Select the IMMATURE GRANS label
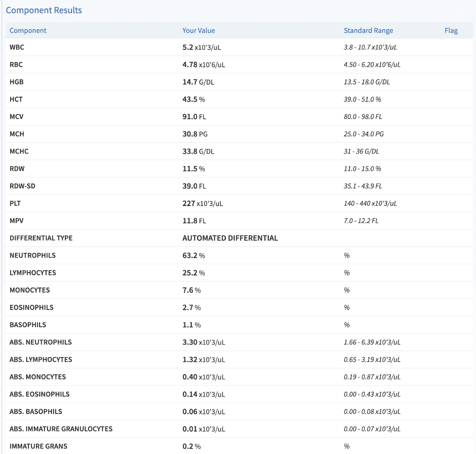Viewport: 476px width, 454px height. click(38, 446)
